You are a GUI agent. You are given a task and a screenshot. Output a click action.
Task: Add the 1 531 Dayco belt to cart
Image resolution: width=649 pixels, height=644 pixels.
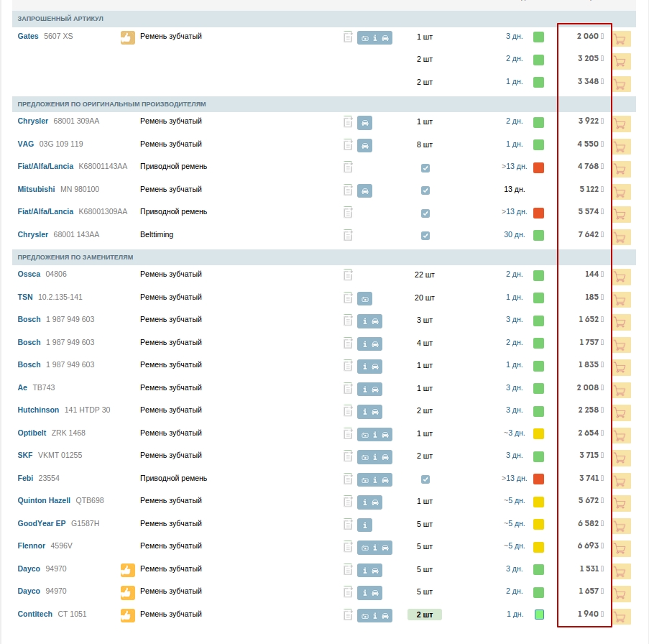(621, 571)
